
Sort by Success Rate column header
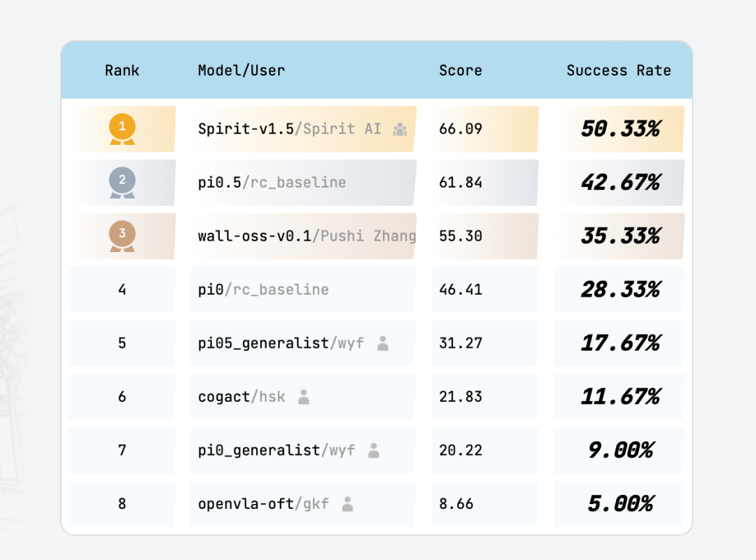[618, 71]
